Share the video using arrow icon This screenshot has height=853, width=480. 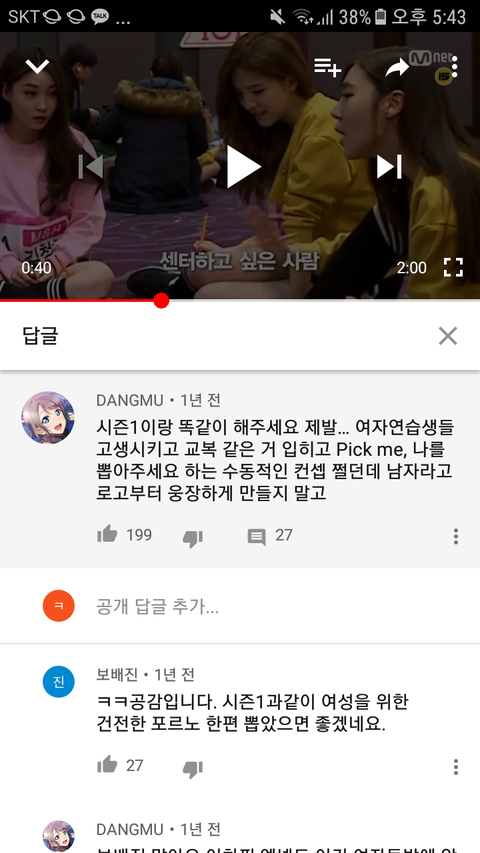(x=397, y=67)
